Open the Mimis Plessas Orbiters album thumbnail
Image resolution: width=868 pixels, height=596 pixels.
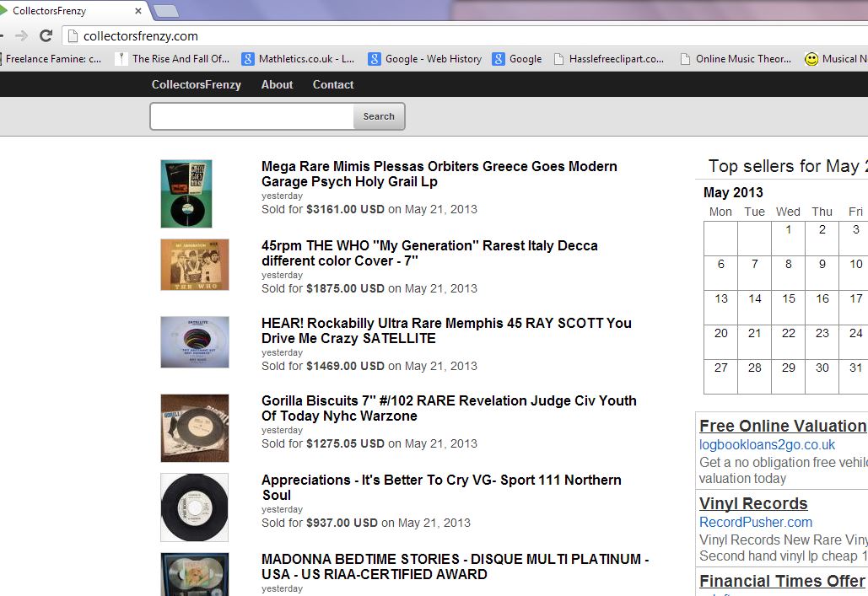(x=186, y=194)
